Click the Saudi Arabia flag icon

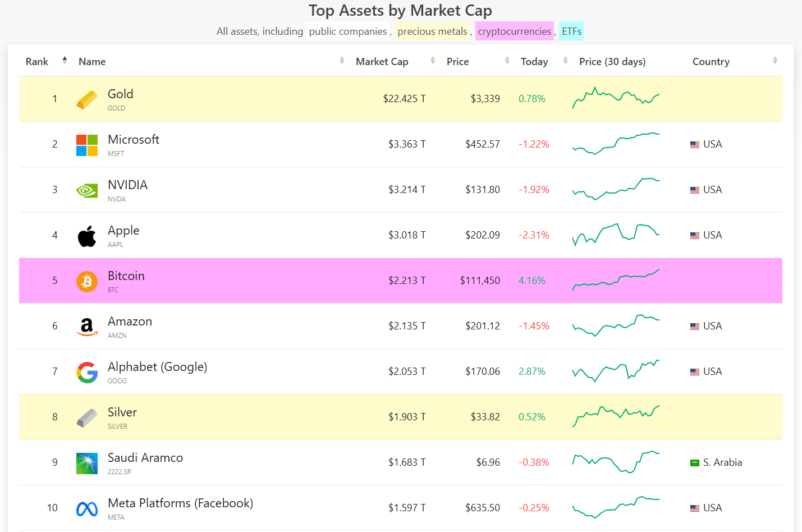point(695,463)
